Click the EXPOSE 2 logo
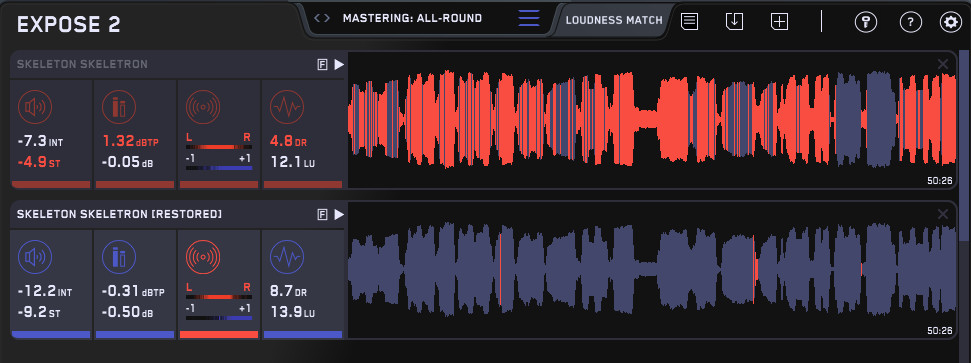 tap(69, 24)
